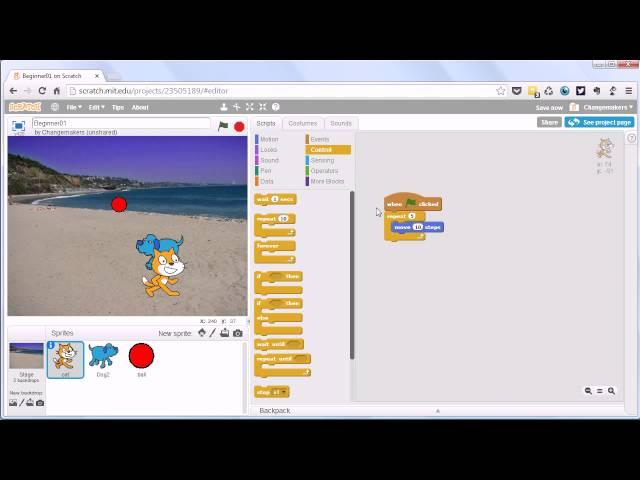Switch to the Sounds tab
The width and height of the screenshot is (640, 480).
coord(341,123)
